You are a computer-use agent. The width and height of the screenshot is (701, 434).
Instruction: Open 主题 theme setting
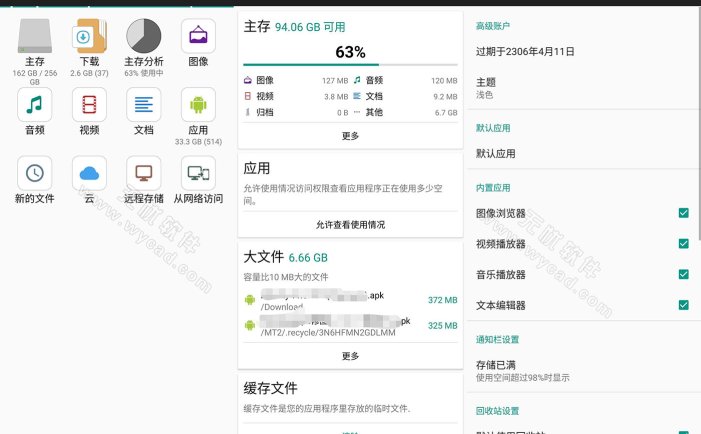point(583,88)
